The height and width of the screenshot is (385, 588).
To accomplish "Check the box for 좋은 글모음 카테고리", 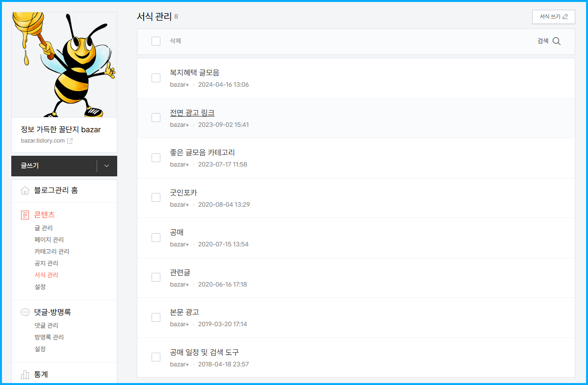I will pyautogui.click(x=156, y=158).
